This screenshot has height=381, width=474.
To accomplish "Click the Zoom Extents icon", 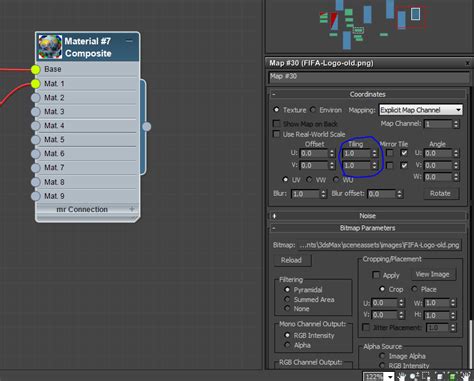I will point(440,377).
